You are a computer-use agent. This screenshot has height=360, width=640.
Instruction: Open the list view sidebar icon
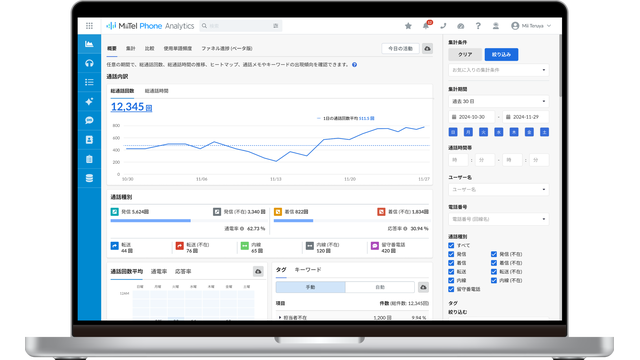[x=89, y=82]
